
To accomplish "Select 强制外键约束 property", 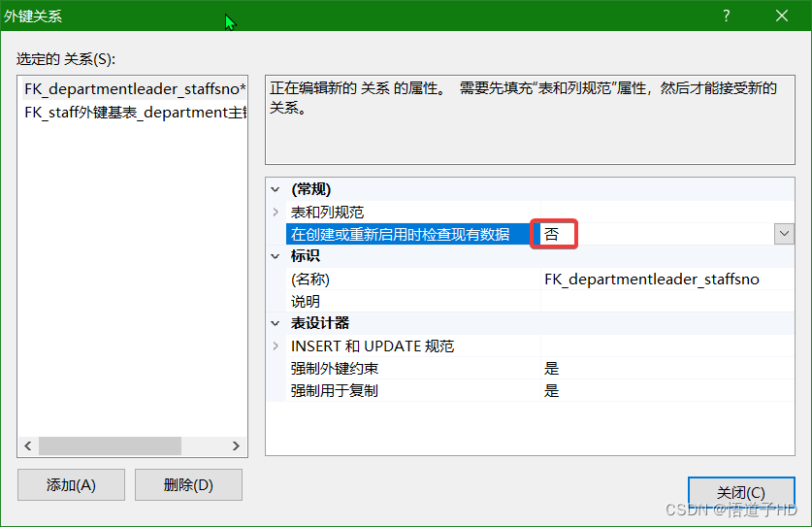I will point(412,369).
